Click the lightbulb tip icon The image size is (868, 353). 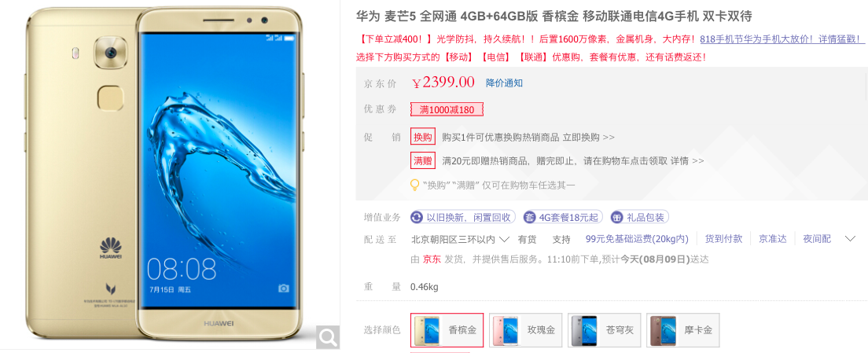coord(414,186)
